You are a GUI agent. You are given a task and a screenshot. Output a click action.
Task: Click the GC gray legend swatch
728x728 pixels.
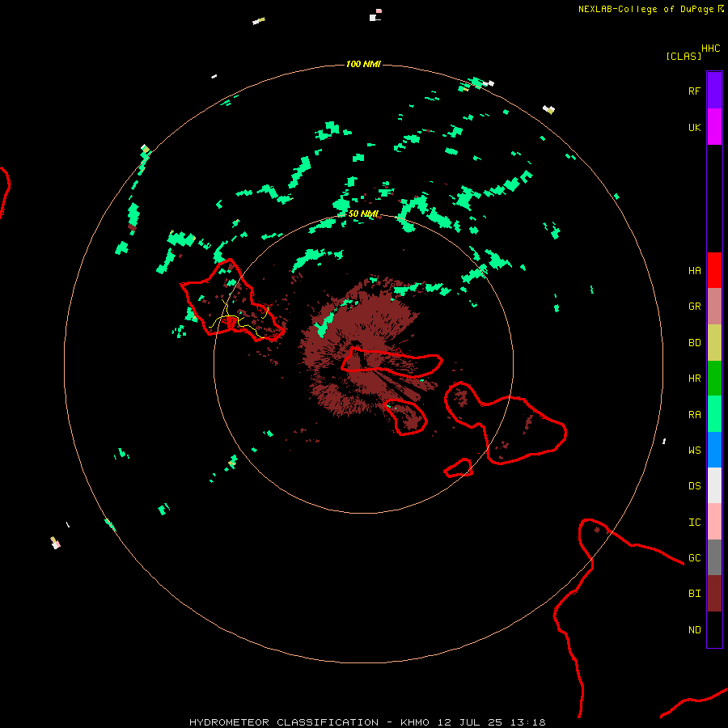(714, 557)
